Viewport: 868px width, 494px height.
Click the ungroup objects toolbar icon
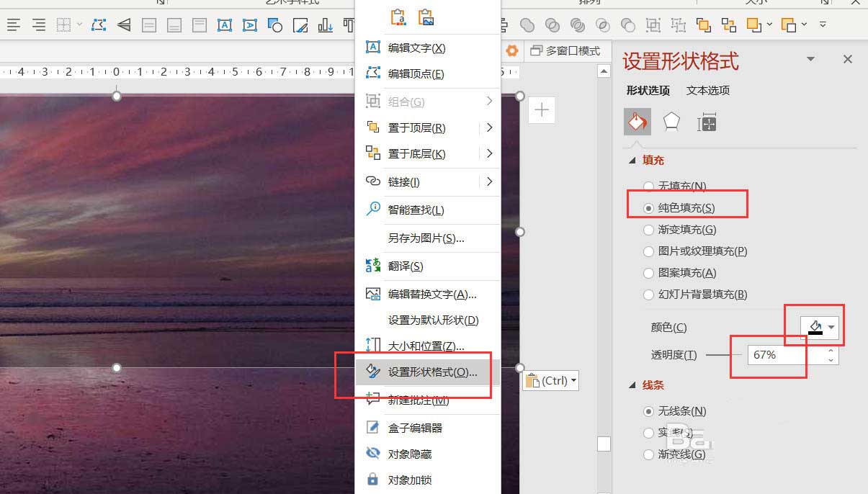tap(679, 25)
